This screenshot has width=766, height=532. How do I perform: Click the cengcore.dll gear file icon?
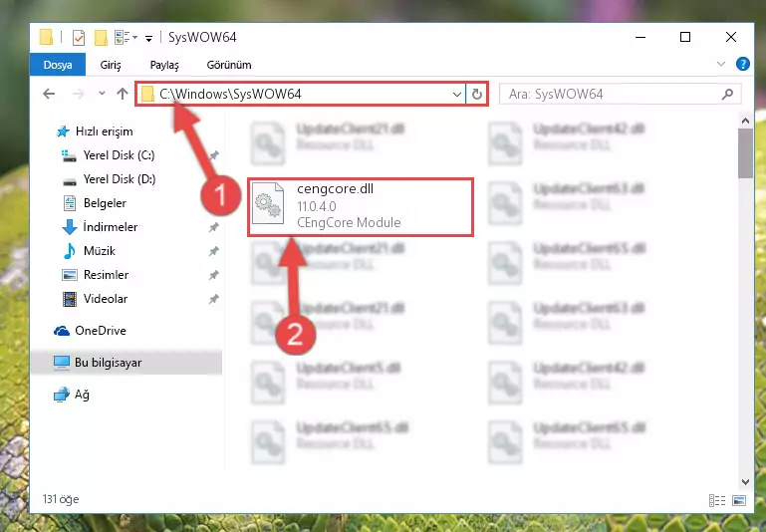click(268, 203)
